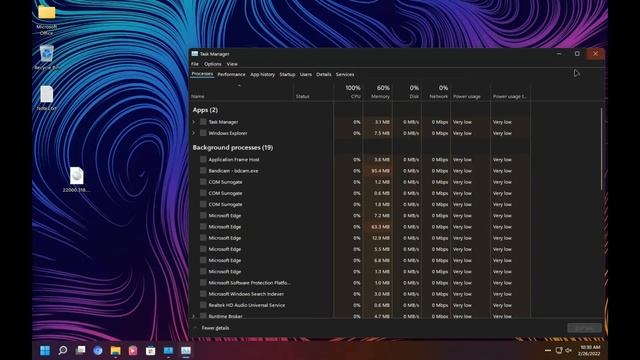640x360 pixels.
Task: Select the Windows Explorer row name
Action: (228, 133)
